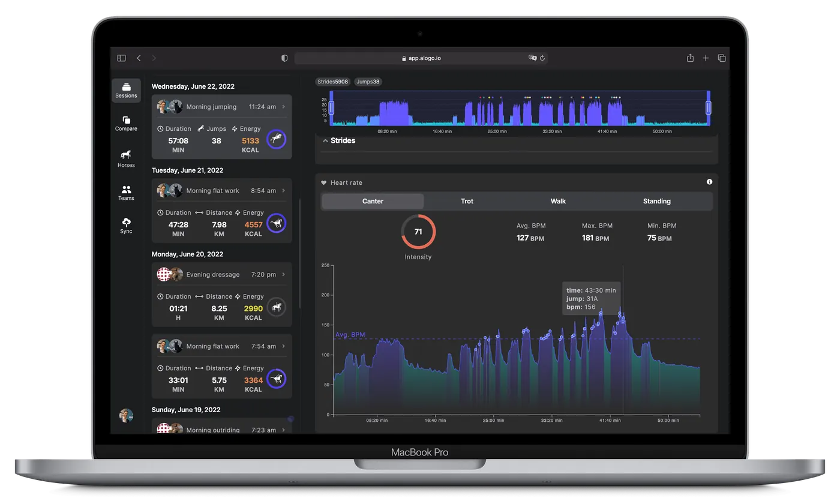The height and width of the screenshot is (504, 840).
Task: Switch to the Trot tab
Action: click(467, 201)
